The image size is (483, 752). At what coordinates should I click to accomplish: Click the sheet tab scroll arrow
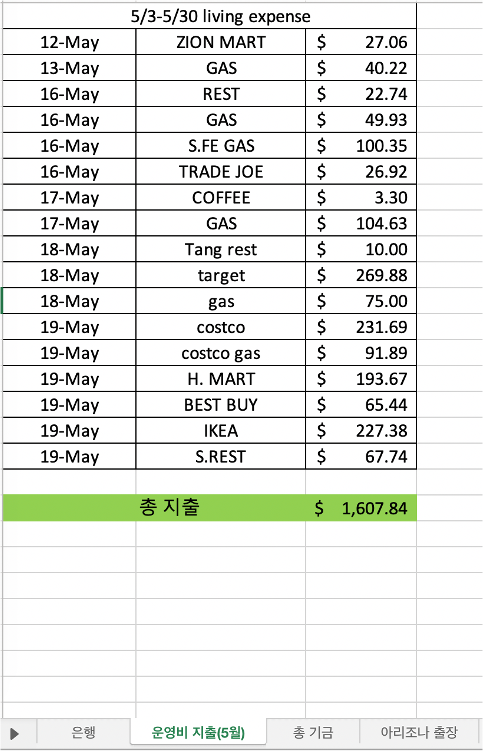(x=14, y=733)
